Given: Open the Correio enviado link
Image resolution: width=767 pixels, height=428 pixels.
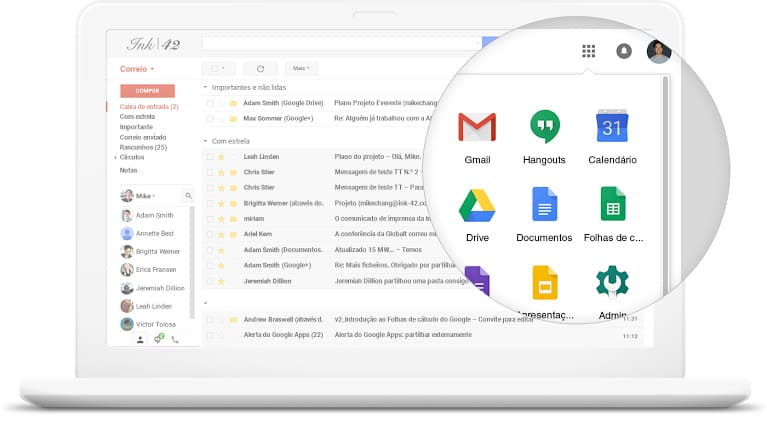Looking at the screenshot, I should tap(143, 137).
